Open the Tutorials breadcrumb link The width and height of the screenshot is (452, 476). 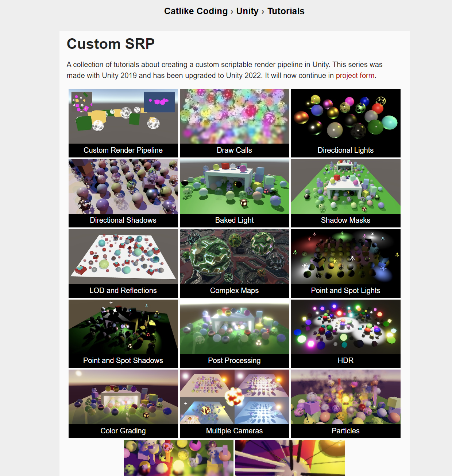[x=286, y=11]
